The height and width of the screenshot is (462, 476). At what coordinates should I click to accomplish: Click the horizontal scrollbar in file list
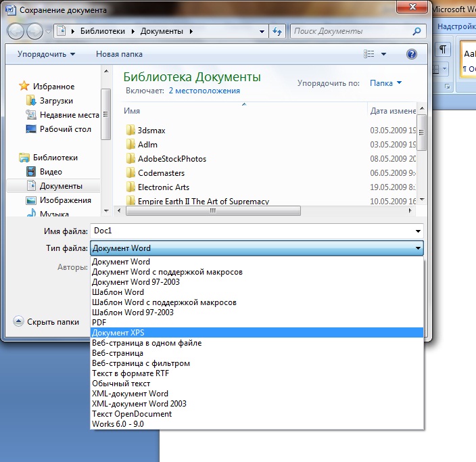213,210
